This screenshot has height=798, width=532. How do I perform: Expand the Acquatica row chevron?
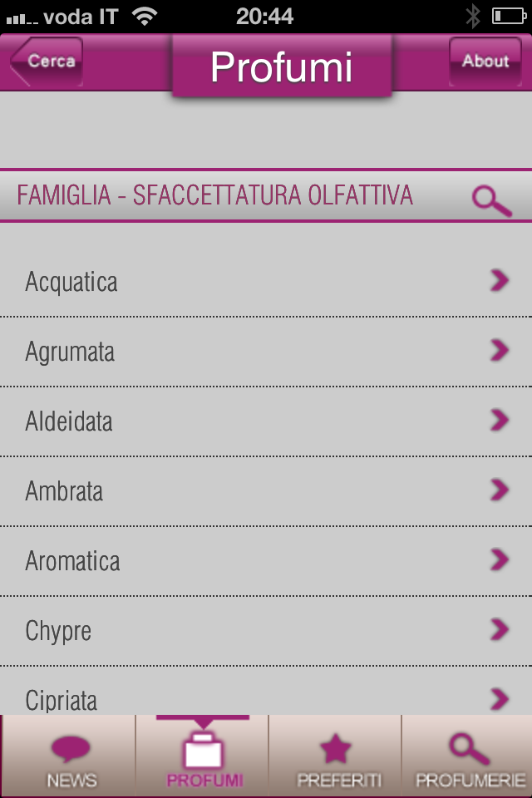click(499, 281)
